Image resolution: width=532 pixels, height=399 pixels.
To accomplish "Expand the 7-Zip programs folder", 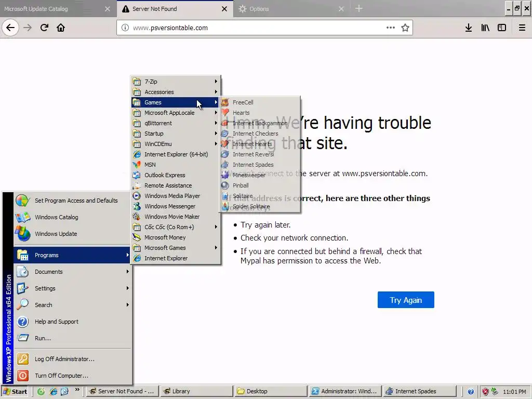I will tap(176, 82).
